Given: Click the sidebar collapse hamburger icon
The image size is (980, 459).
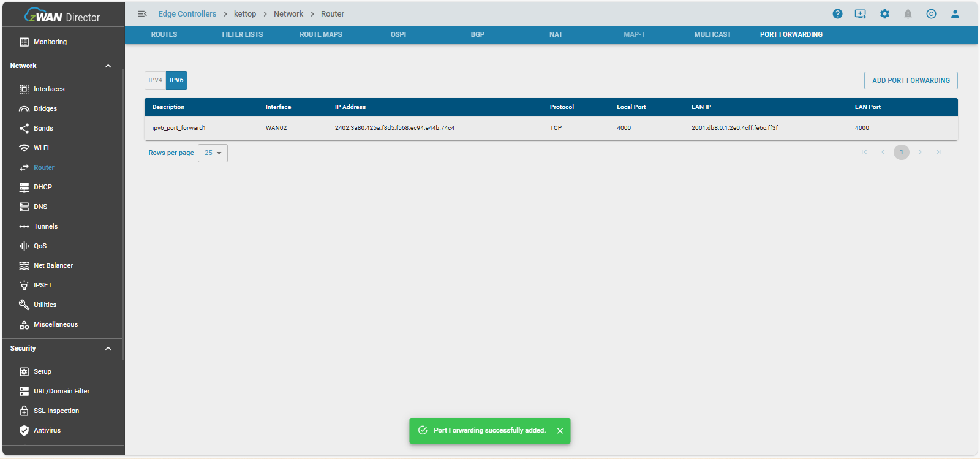Looking at the screenshot, I should (142, 14).
